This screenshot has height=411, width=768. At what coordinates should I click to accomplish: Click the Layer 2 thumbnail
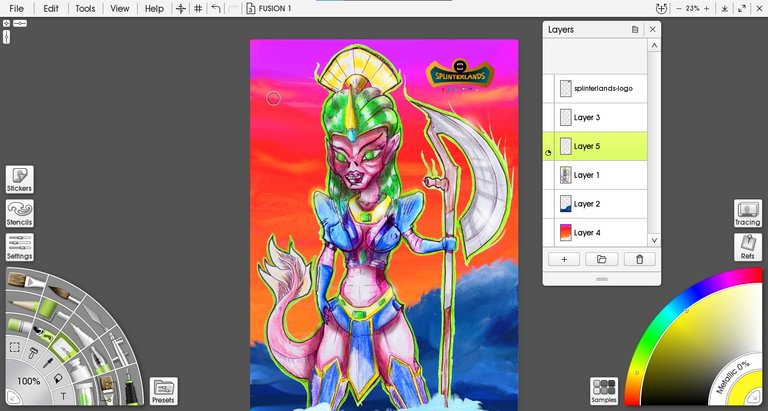[566, 204]
